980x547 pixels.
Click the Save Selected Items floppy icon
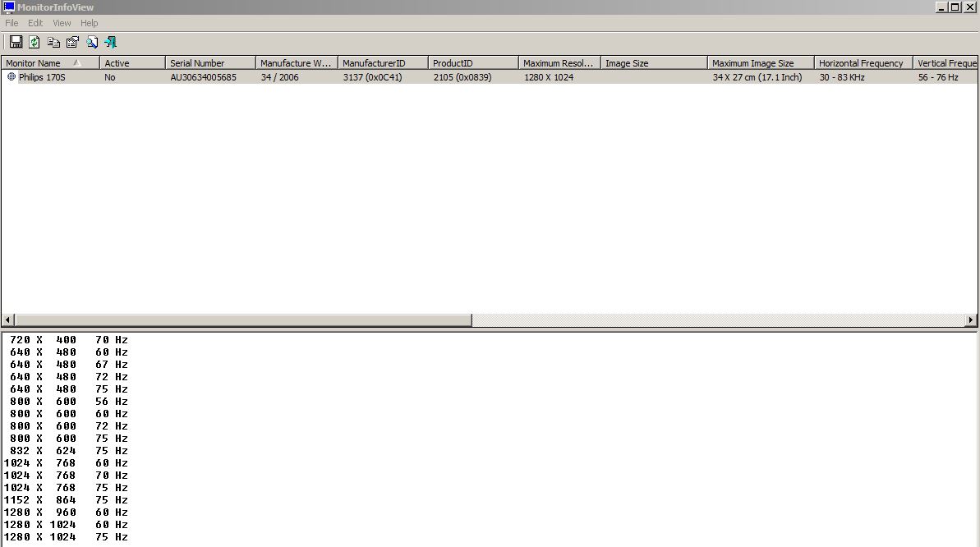click(x=16, y=42)
